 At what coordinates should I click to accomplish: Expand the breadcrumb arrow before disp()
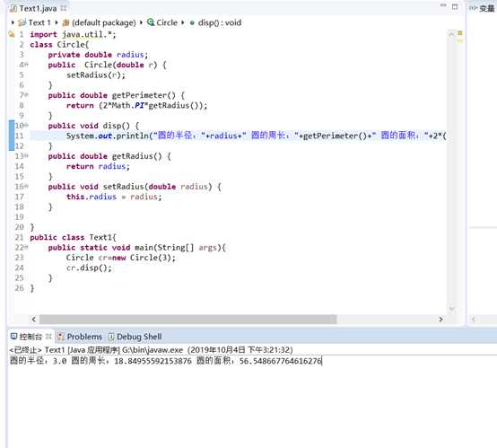pos(183,22)
